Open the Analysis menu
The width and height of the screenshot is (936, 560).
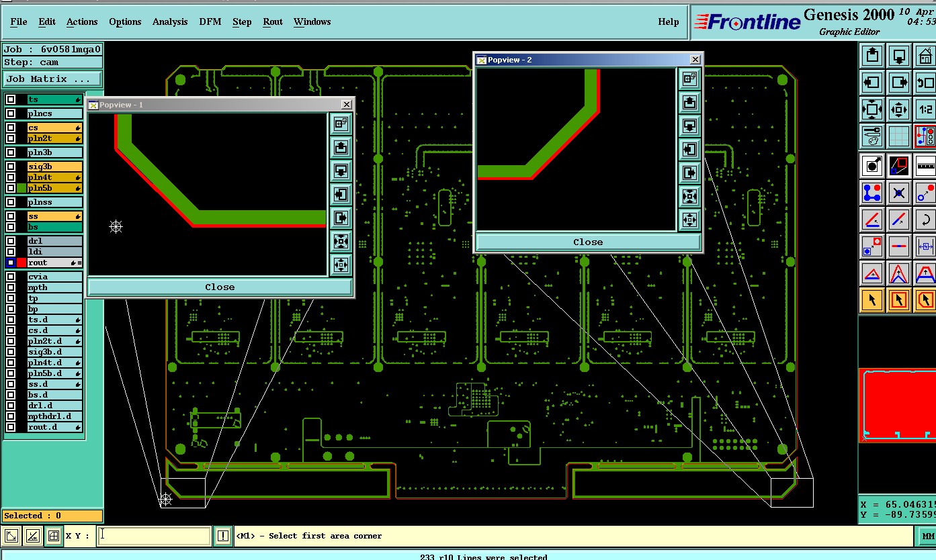point(170,21)
